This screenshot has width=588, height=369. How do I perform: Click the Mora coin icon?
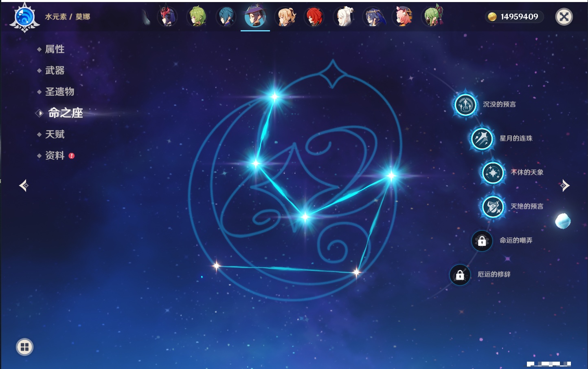coord(492,17)
